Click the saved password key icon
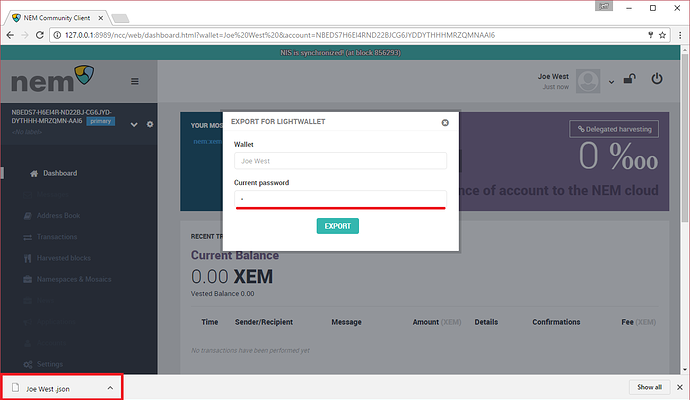The width and height of the screenshot is (690, 400). point(650,35)
